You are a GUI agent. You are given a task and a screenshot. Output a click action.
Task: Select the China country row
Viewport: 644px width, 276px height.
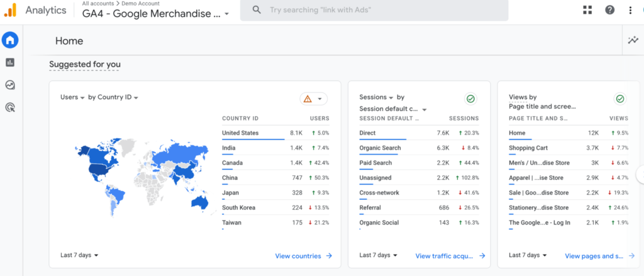275,178
